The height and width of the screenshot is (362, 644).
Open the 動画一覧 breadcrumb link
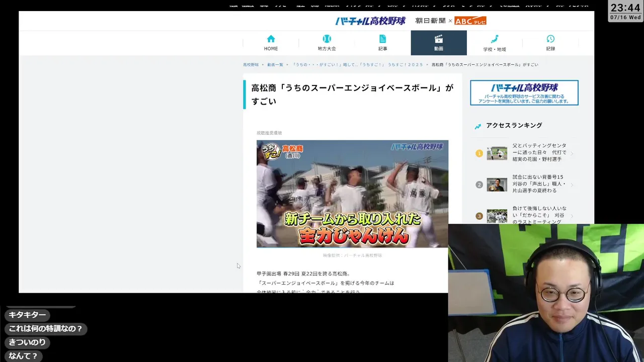275,65
